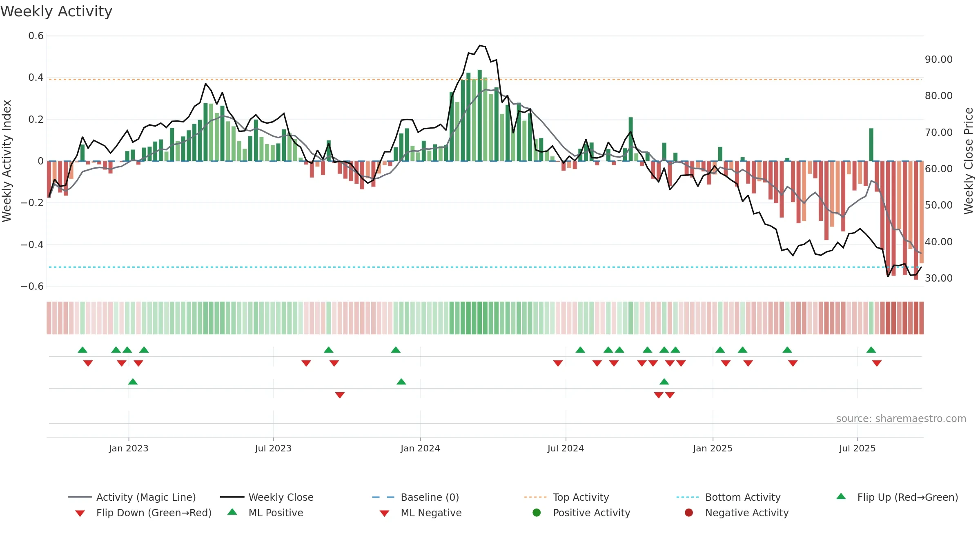Toggle the Weekly Close legend entry

pyautogui.click(x=267, y=497)
